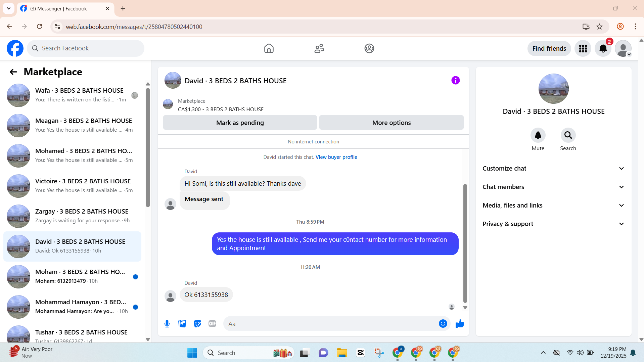Open CapCut from the taskbar
644x362 pixels.
point(361,353)
